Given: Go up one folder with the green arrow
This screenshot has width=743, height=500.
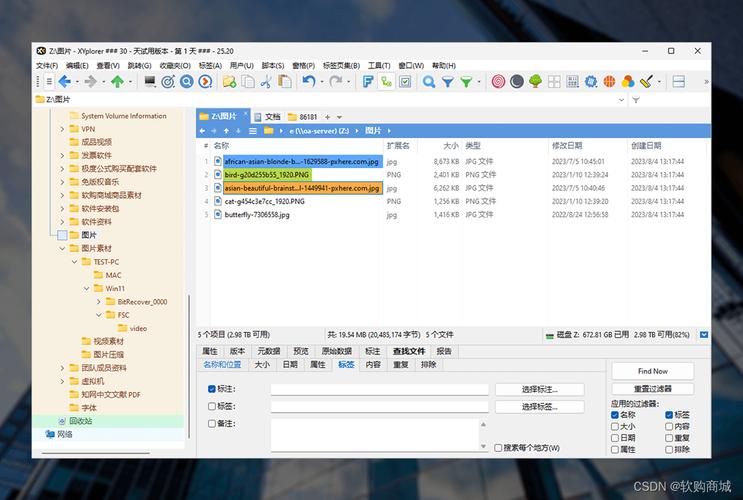Looking at the screenshot, I should [118, 82].
